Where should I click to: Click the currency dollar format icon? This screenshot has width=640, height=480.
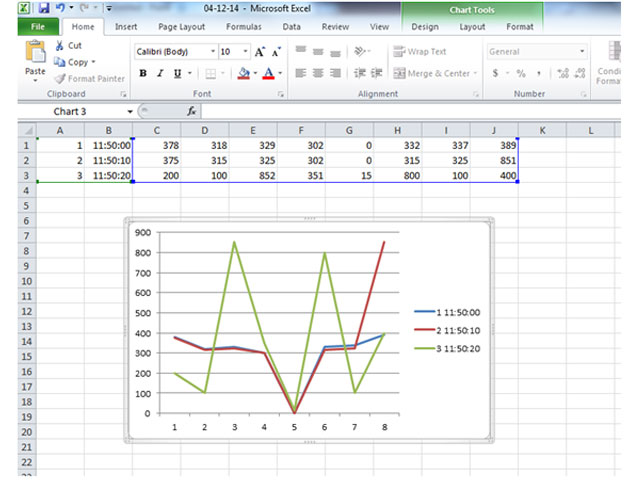[495, 73]
